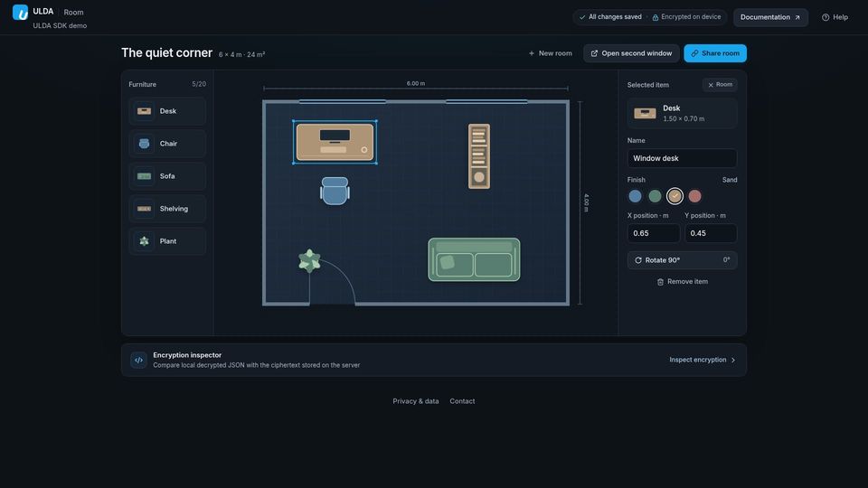
Task: Click the Name field containing Window desk
Action: coord(682,158)
